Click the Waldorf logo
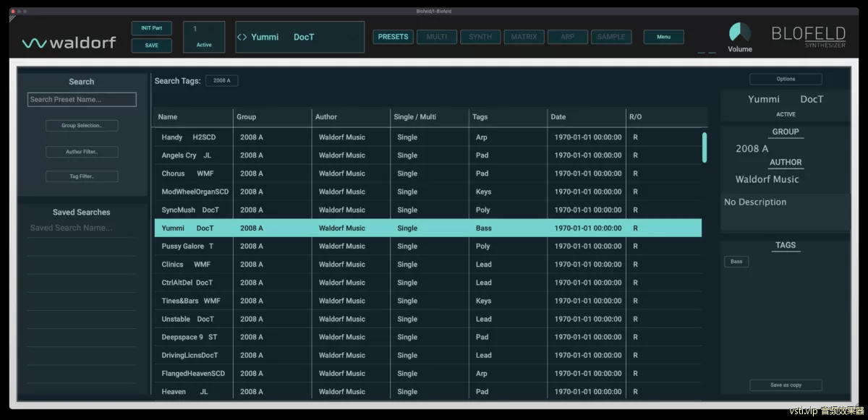The width and height of the screenshot is (868, 420). pos(69,43)
